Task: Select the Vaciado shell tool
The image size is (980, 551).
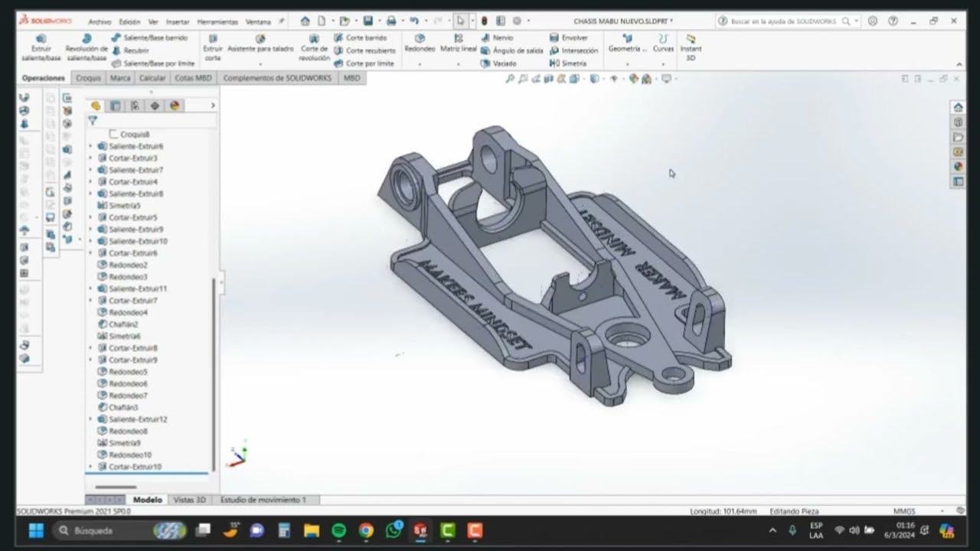Action: pos(499,64)
